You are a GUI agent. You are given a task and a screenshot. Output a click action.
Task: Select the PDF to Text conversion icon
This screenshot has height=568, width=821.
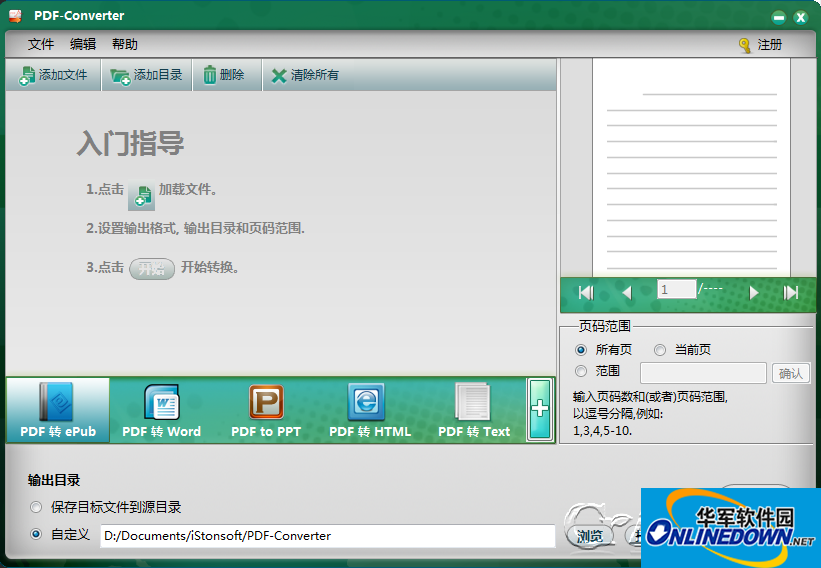click(473, 410)
